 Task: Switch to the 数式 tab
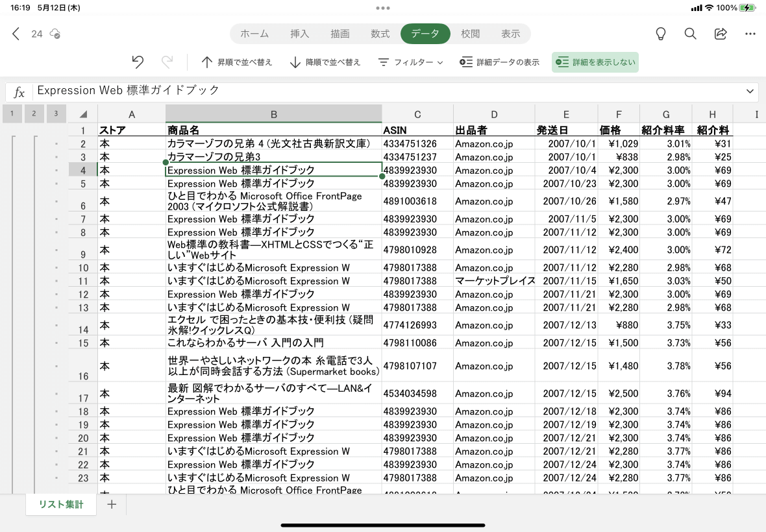tap(380, 34)
